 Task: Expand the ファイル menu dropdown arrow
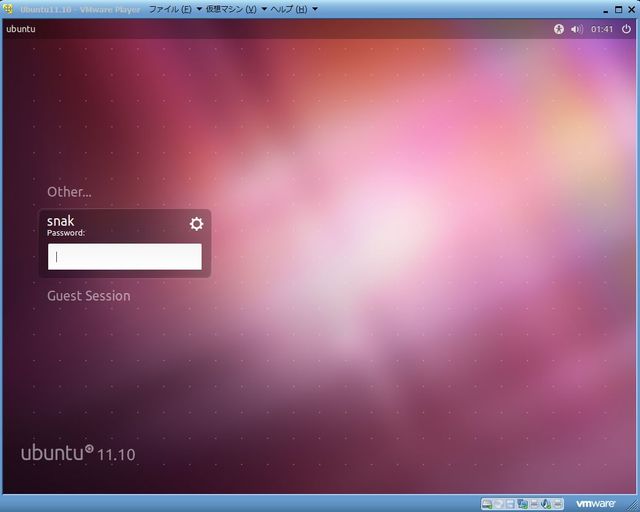click(199, 9)
